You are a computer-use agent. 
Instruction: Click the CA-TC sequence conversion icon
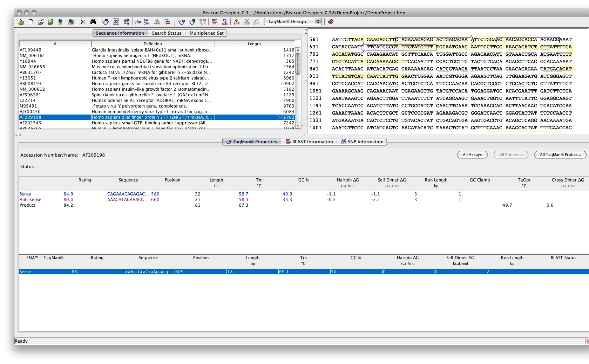127,22
